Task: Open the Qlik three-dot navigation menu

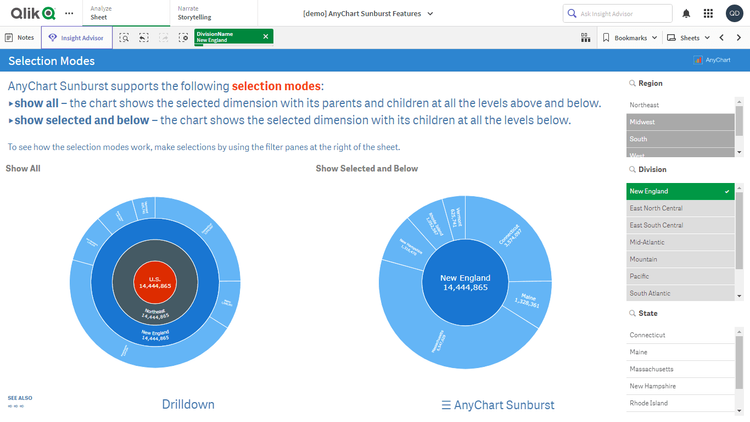Action: tap(69, 14)
